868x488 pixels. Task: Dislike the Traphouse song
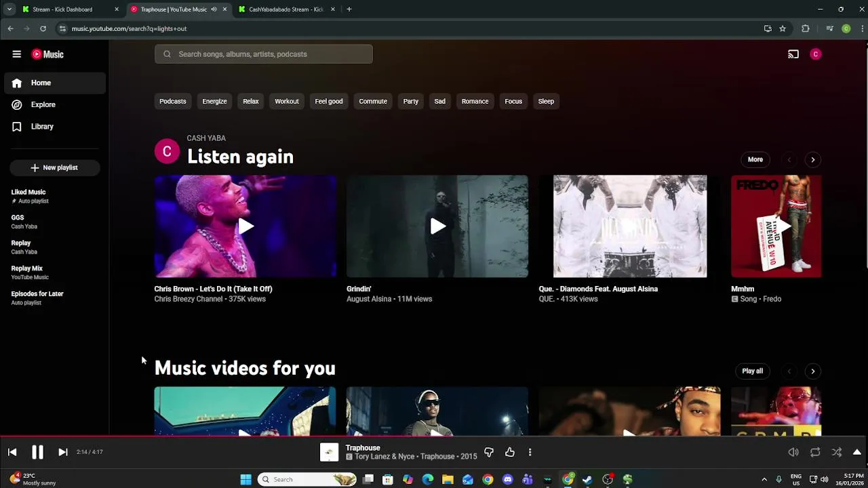coord(489,452)
